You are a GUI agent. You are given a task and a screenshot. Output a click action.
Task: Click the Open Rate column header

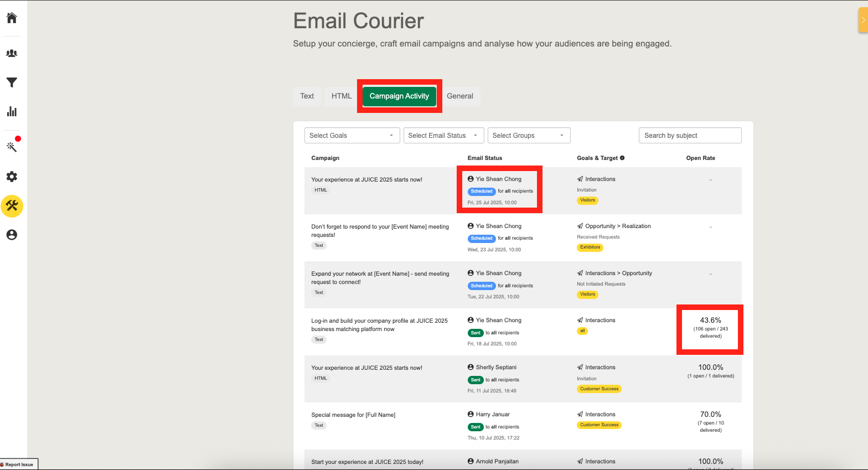[x=701, y=158]
